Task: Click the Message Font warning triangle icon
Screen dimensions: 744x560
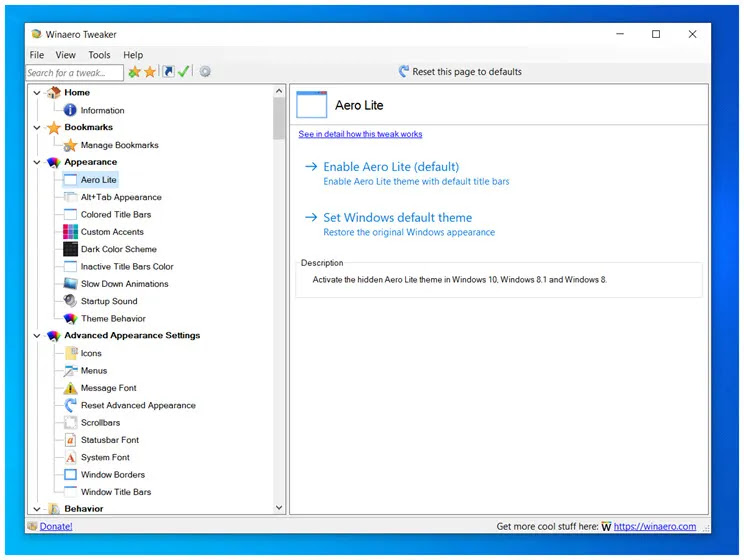Action: click(70, 388)
